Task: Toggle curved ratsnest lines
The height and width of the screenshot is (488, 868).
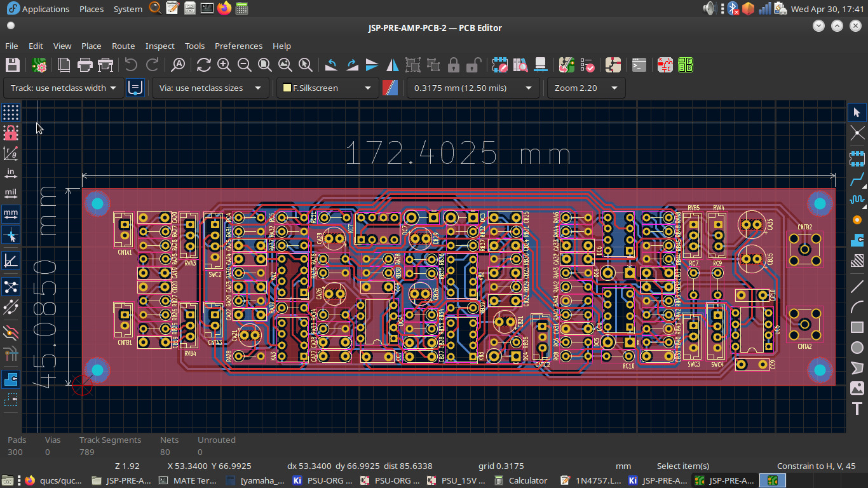Action: (x=11, y=308)
